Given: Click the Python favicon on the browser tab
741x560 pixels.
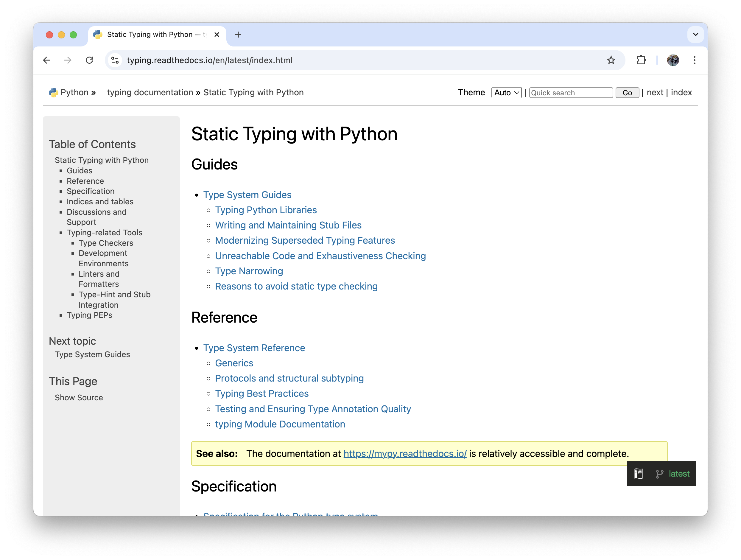Looking at the screenshot, I should point(97,35).
